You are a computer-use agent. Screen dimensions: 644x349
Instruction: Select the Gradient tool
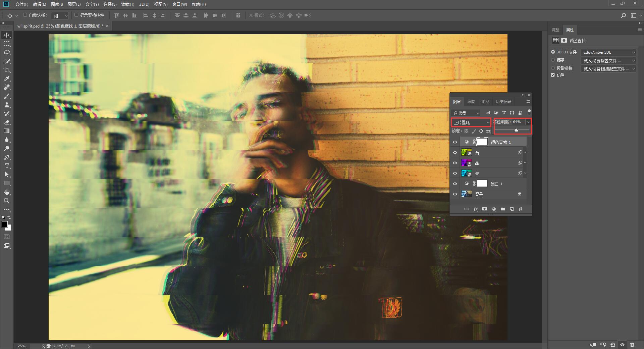tap(7, 131)
